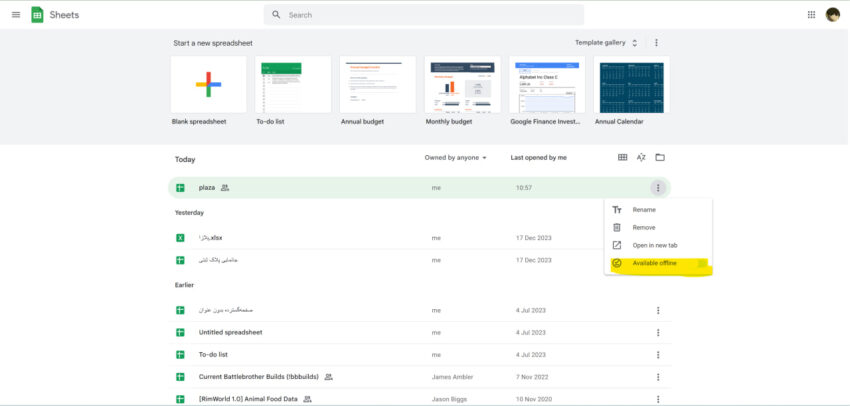Click shared icon beside RimWorld Animal Food Data

click(x=307, y=399)
